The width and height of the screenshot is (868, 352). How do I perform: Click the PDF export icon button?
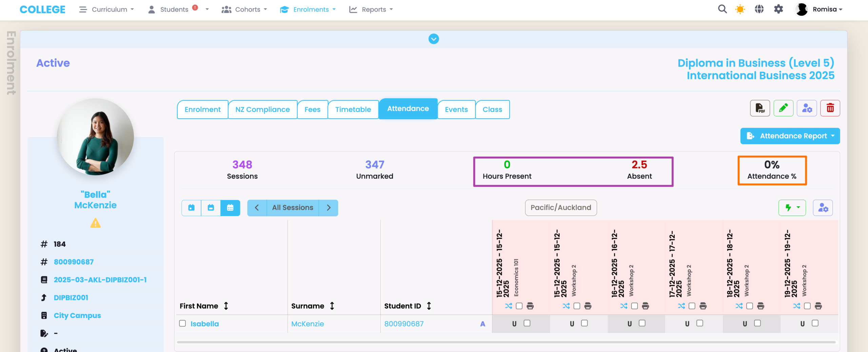click(x=759, y=109)
